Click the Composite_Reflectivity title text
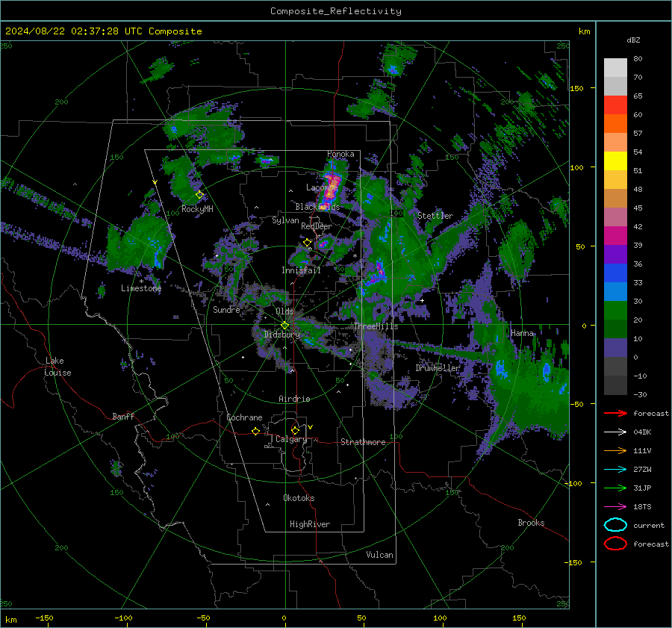Image resolution: width=672 pixels, height=628 pixels. [336, 11]
